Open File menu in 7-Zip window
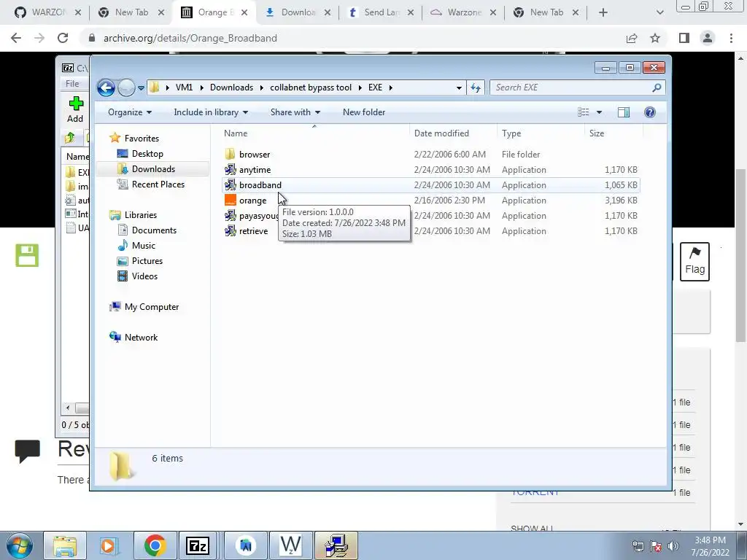The image size is (747, 560). 72,84
